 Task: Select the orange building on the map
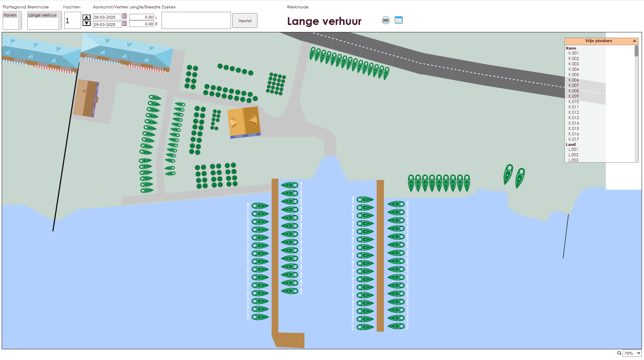coord(244,122)
